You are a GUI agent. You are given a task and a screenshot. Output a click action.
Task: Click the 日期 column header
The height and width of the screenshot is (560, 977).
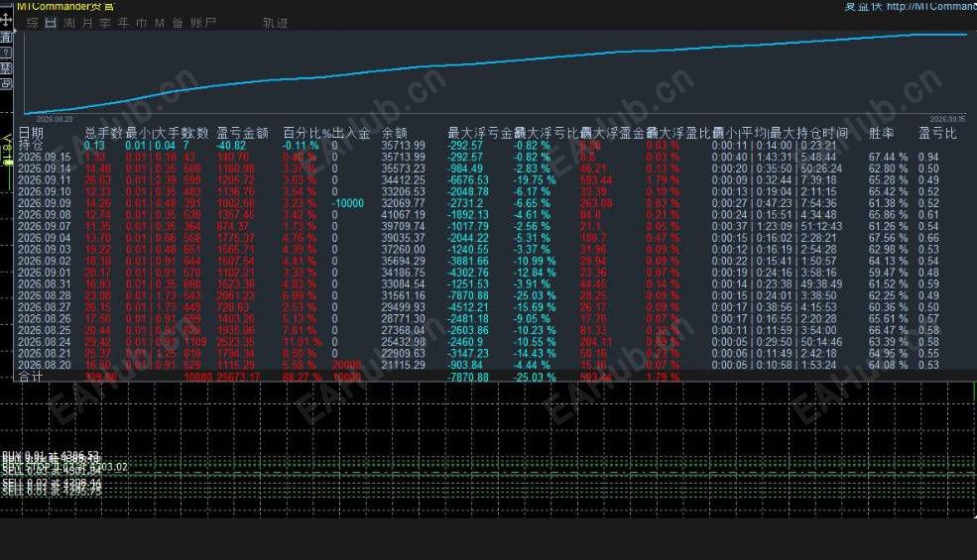(31, 133)
